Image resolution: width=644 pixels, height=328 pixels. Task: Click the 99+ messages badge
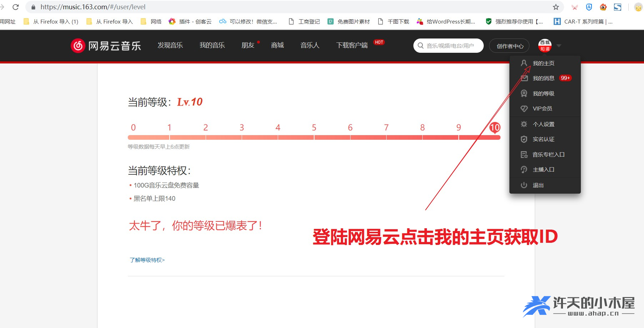(x=565, y=78)
